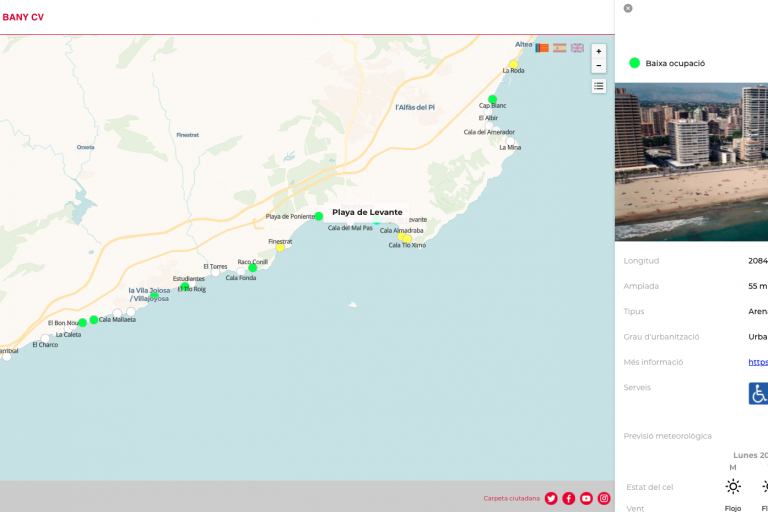Click the Cala del Mal Pas label

[350, 228]
